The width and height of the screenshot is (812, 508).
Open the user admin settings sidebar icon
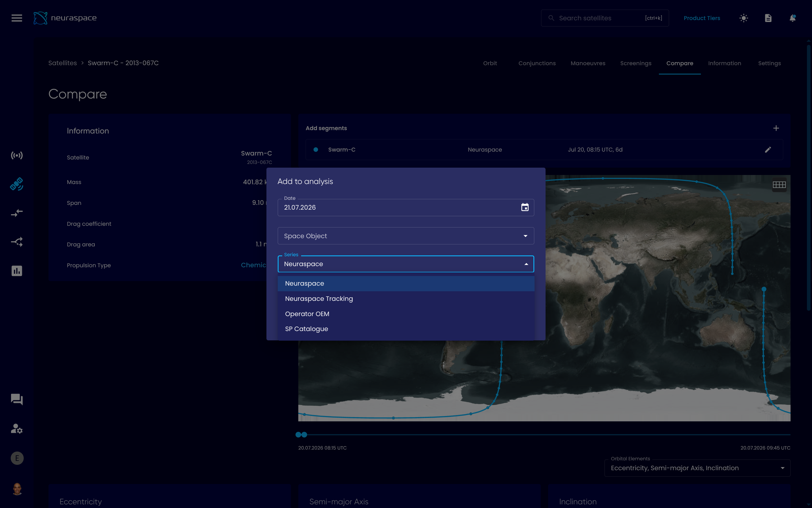17,429
